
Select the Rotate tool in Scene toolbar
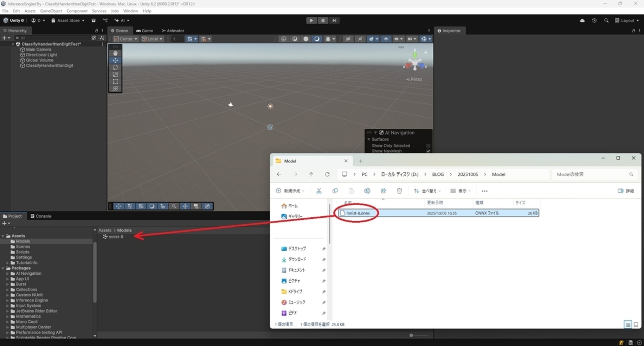click(x=115, y=67)
